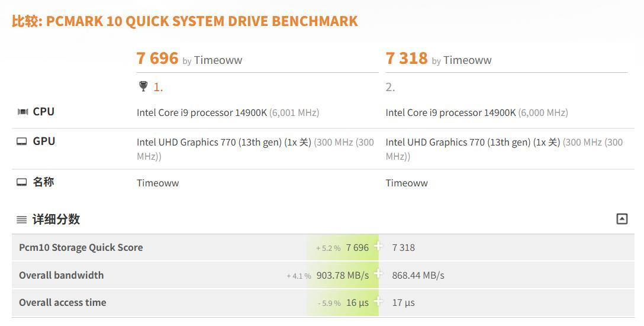This screenshot has height=326, width=644.
Task: Click the GPU monitor icon
Action: 22,141
